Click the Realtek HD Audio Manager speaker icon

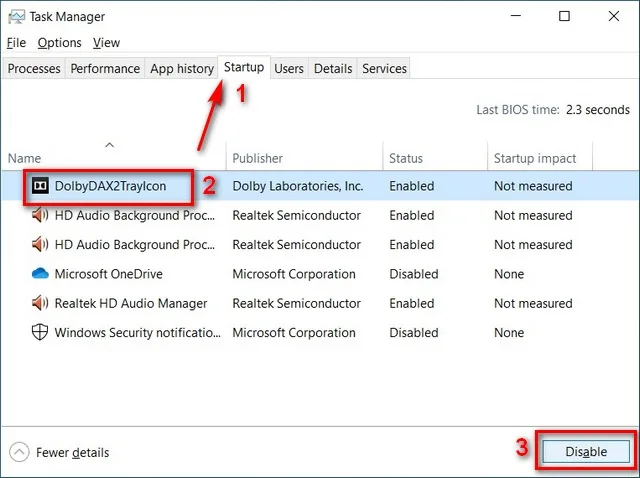pyautogui.click(x=40, y=303)
